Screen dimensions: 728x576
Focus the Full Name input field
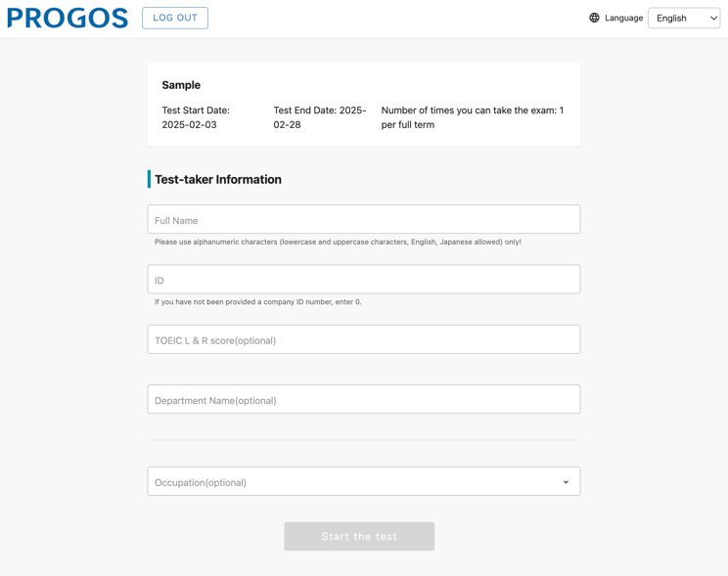click(364, 219)
